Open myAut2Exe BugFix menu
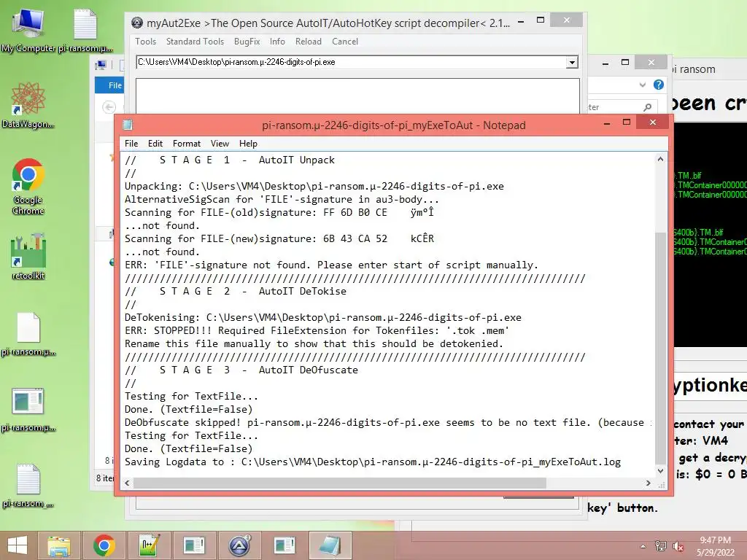Viewport: 747px width, 560px height. click(247, 42)
